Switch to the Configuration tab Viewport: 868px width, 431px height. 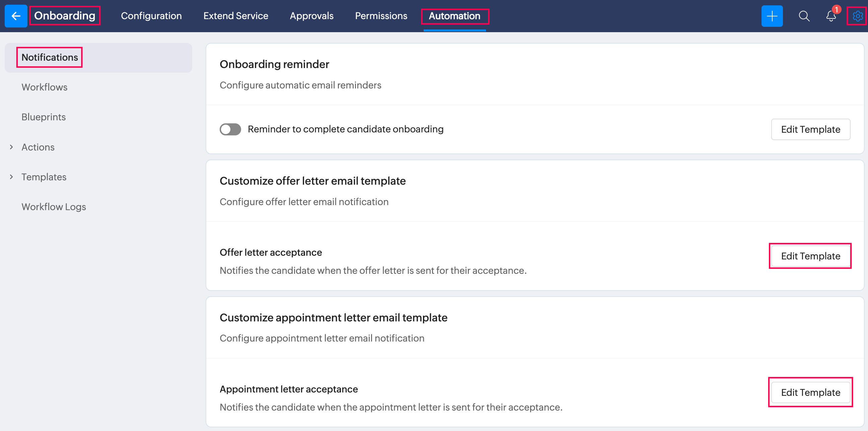(x=151, y=16)
